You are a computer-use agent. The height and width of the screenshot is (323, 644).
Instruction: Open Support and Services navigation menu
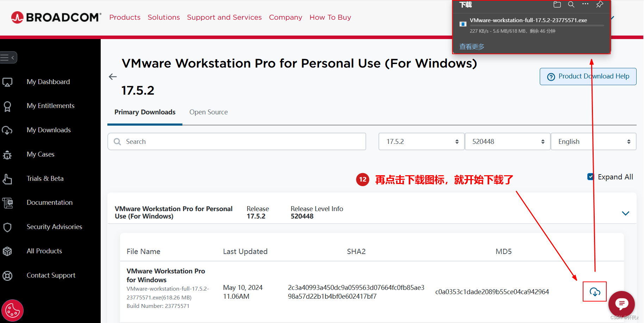(224, 17)
